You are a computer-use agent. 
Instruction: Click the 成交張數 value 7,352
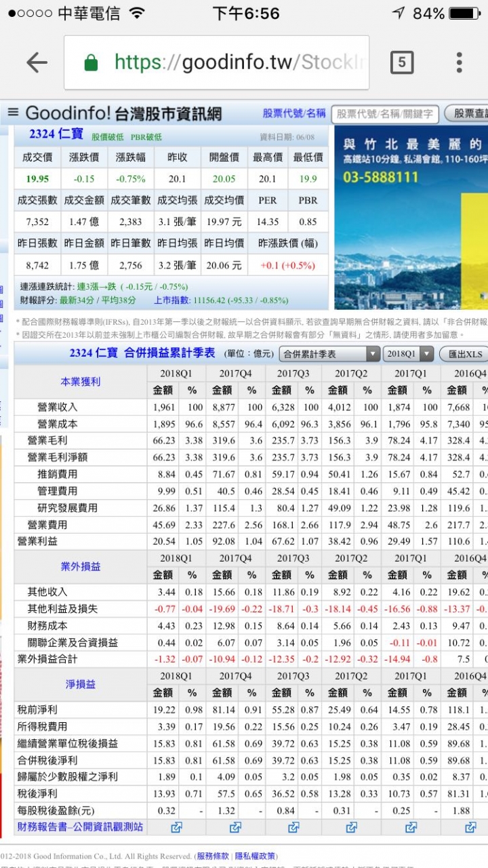click(x=37, y=222)
